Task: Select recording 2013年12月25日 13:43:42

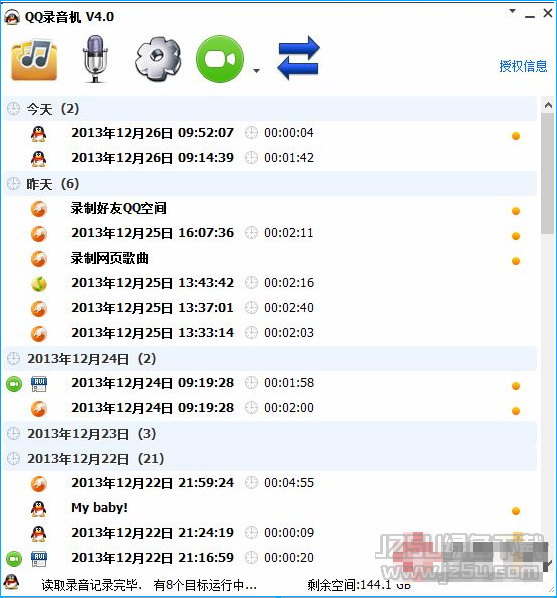Action: pyautogui.click(x=270, y=283)
